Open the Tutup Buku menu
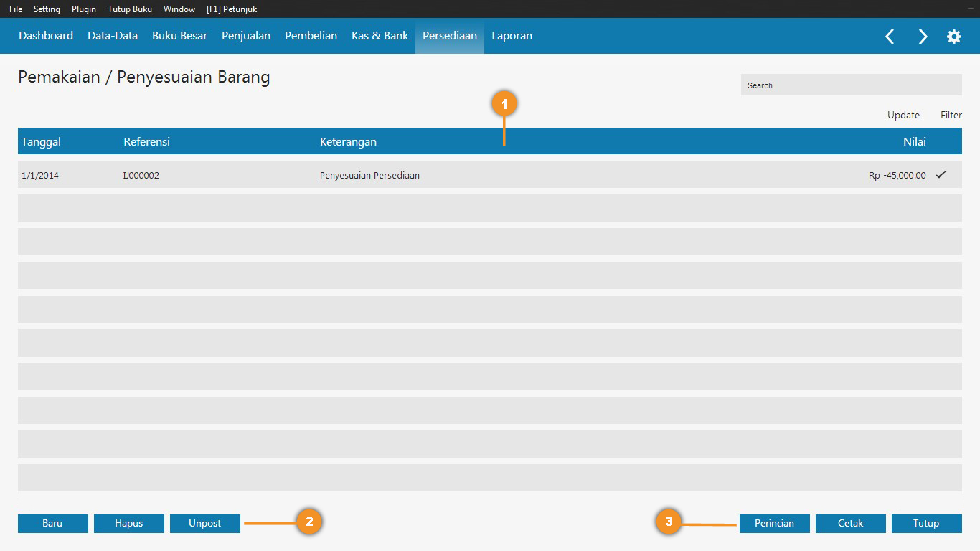Viewport: 980px width, 551px height. (130, 9)
